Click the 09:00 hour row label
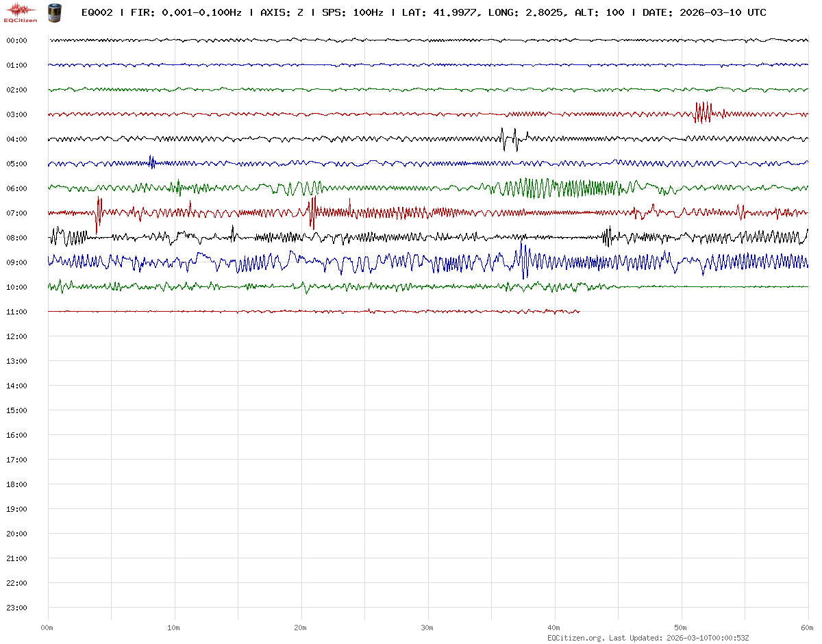822x644 pixels. coord(16,262)
